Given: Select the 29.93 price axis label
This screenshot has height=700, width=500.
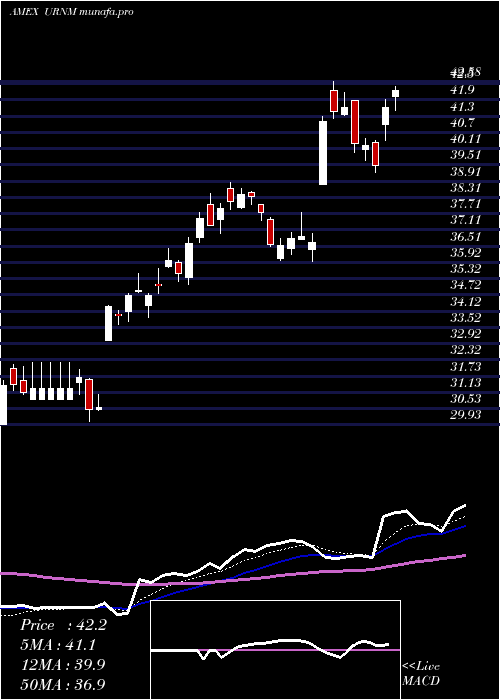Looking at the screenshot, I should point(465,415).
